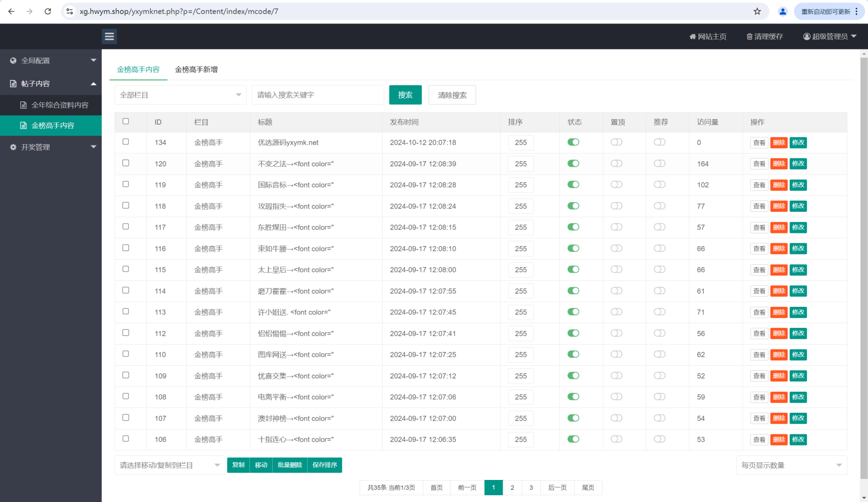This screenshot has height=502, width=868.
Task: Click the green 搜索 button
Action: 405,95
